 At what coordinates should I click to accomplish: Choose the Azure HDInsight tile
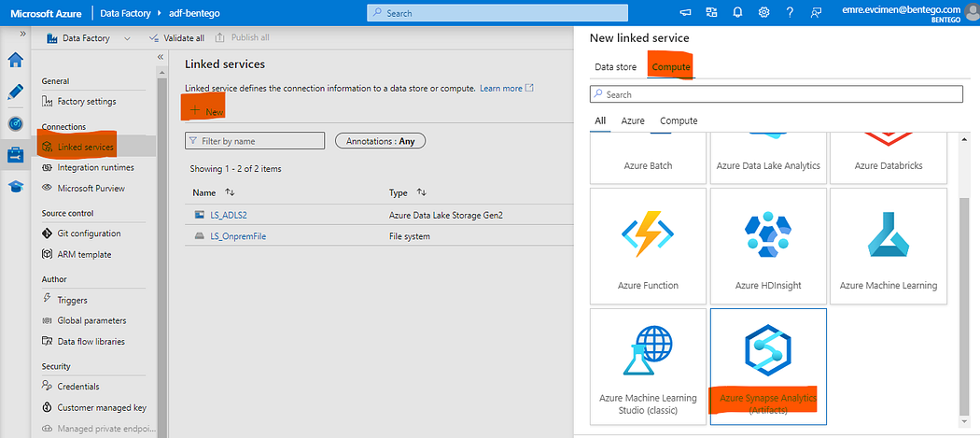click(x=768, y=246)
